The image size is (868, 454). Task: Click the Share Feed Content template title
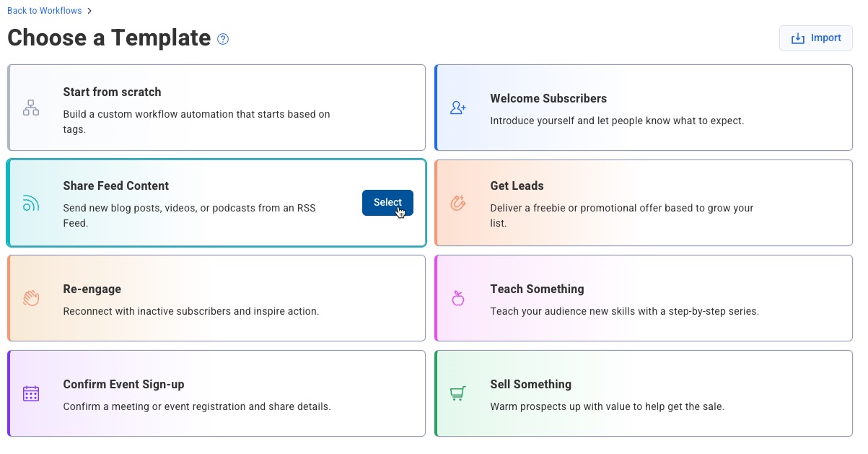(x=115, y=186)
